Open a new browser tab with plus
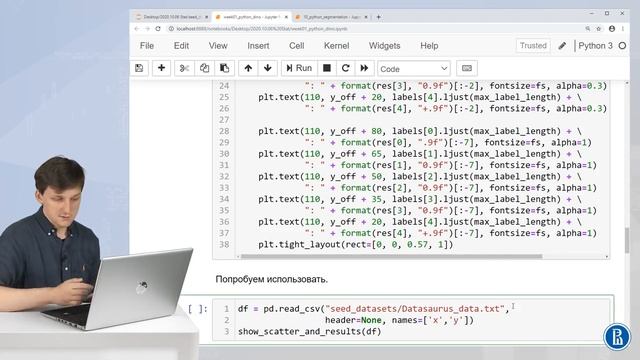Screen dimensions: 640x360 [378, 17]
